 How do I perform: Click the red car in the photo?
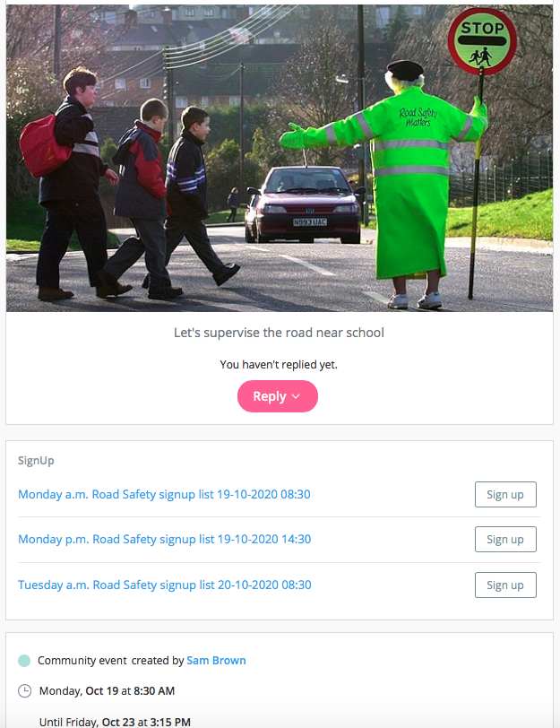(305, 204)
